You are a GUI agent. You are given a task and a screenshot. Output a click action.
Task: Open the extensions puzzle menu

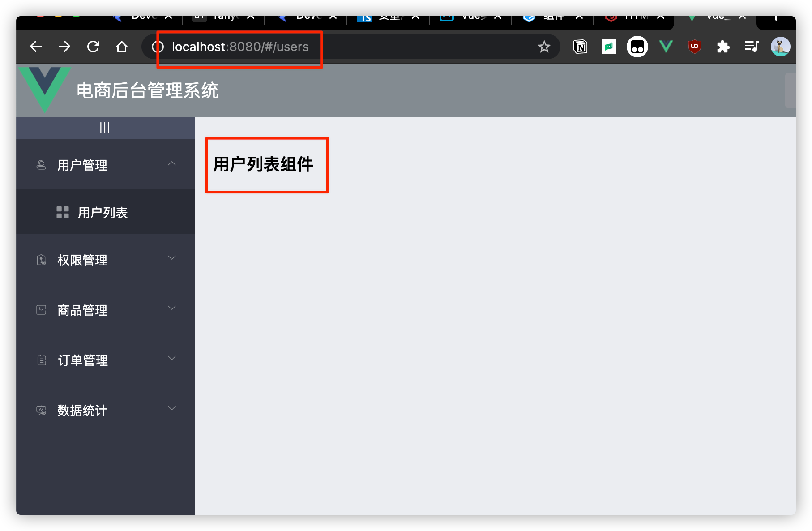pos(723,47)
